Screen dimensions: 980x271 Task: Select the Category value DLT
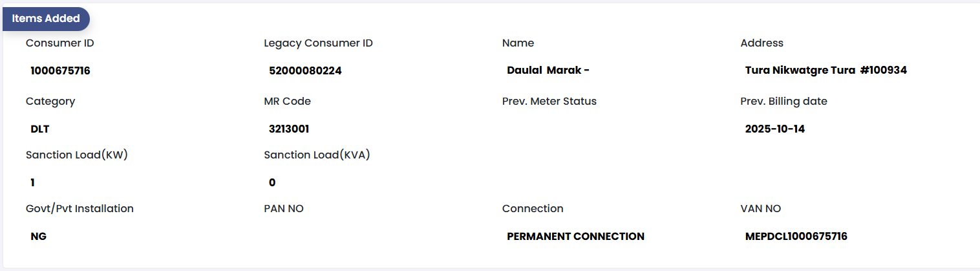tap(40, 129)
